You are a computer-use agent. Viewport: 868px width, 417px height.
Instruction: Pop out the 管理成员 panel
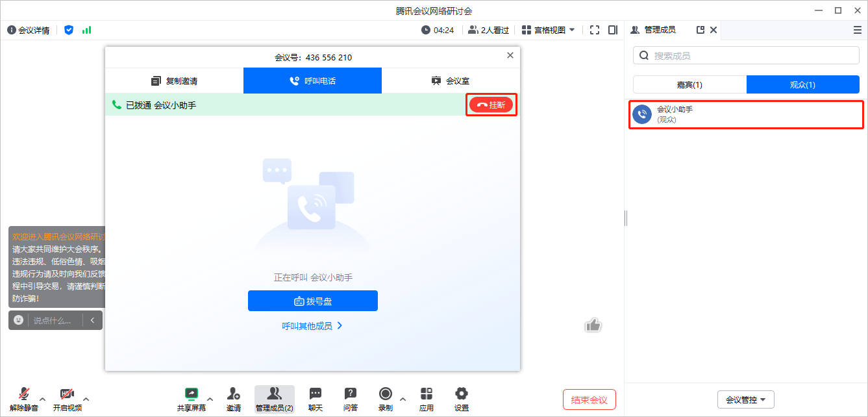point(701,30)
